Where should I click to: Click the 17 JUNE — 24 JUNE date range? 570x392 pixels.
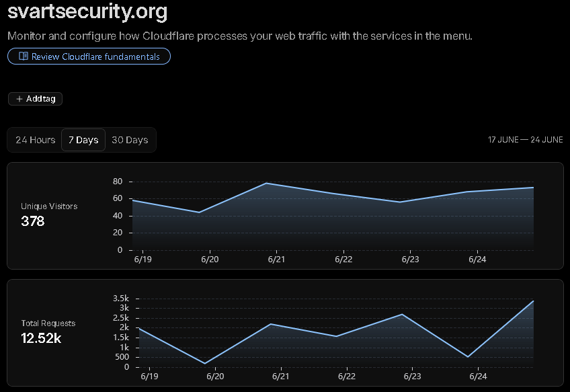point(525,140)
